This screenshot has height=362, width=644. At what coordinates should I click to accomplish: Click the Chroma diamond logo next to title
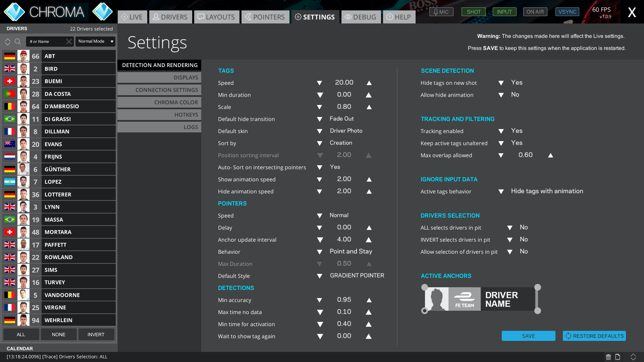102,12
